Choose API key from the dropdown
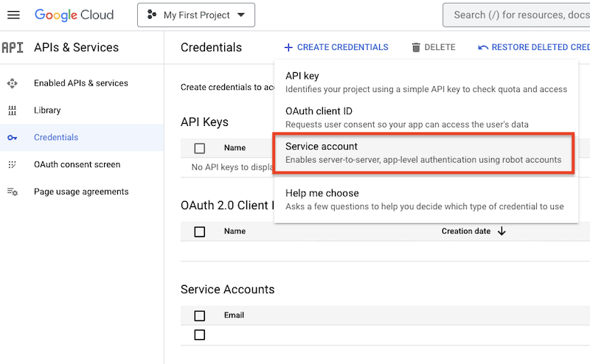The width and height of the screenshot is (590, 364). pos(426,83)
